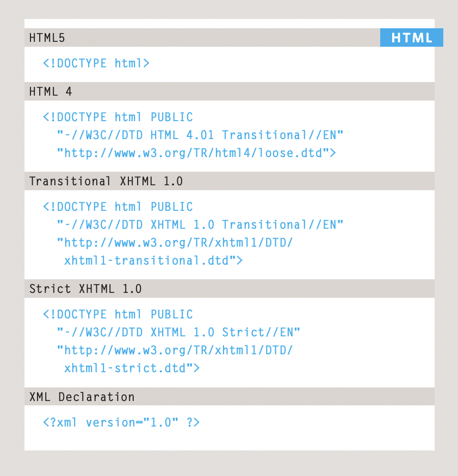Click the XHTML 1.0 Strict DTD identifier
Image resolution: width=458 pixels, height=476 pixels.
pyautogui.click(x=178, y=332)
